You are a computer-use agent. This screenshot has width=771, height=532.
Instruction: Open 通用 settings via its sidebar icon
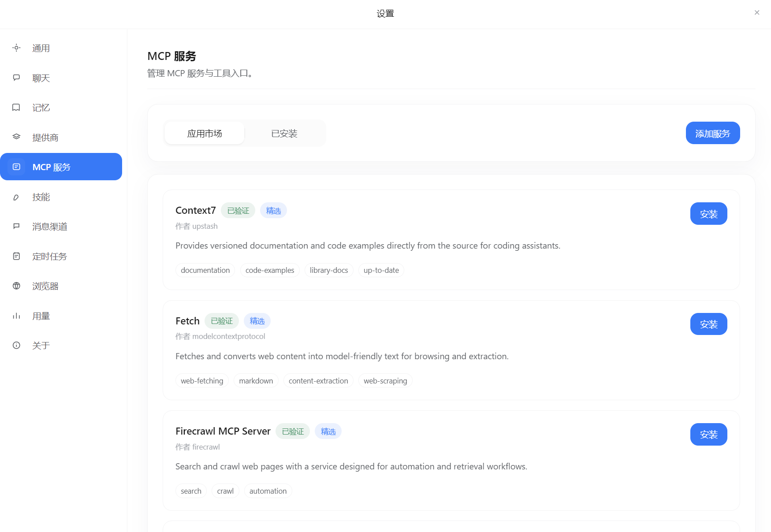point(16,48)
